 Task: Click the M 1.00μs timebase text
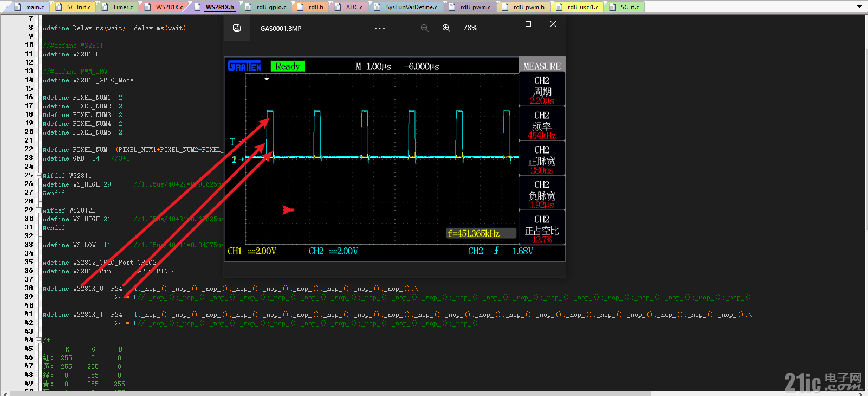pyautogui.click(x=373, y=66)
